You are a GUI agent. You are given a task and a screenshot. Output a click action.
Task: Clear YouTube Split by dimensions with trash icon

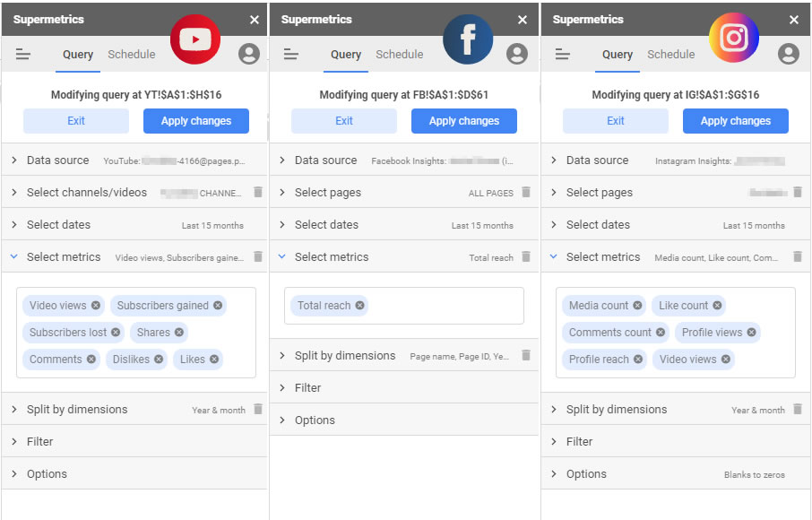(258, 409)
